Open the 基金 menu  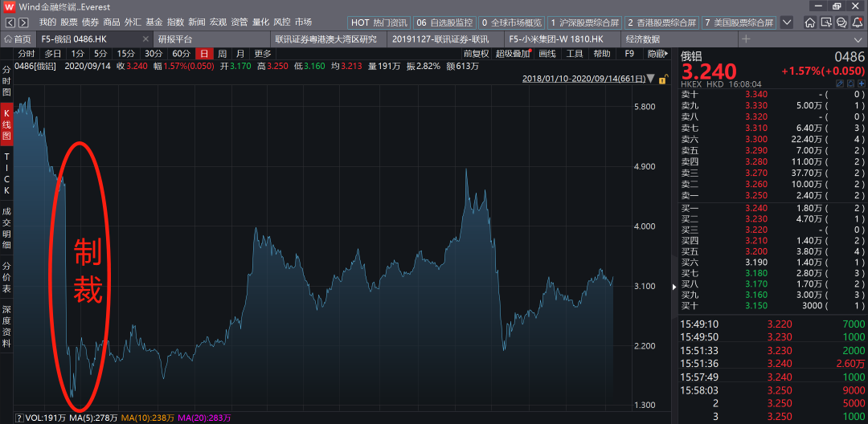pyautogui.click(x=154, y=22)
